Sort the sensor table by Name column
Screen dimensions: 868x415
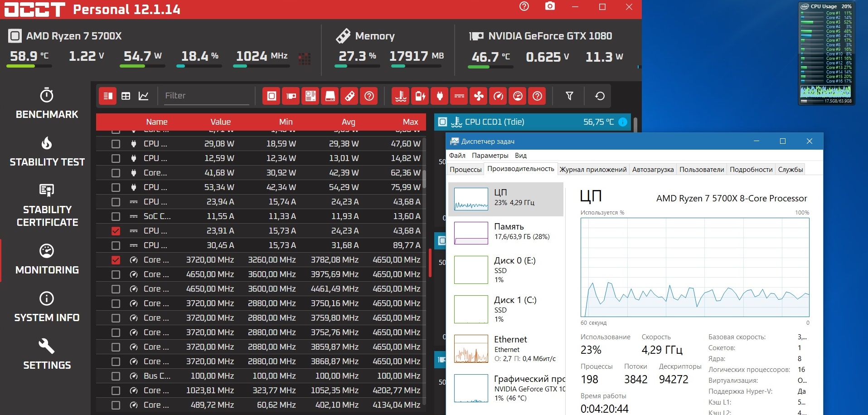pos(157,122)
